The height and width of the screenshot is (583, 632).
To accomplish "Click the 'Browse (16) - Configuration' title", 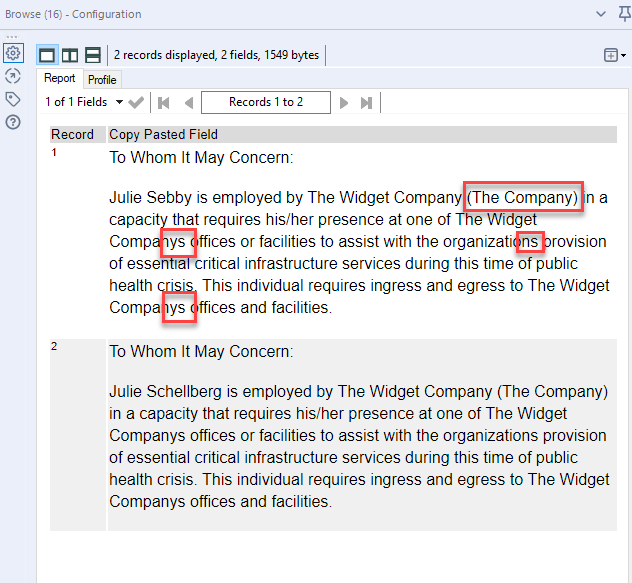I will (x=73, y=14).
